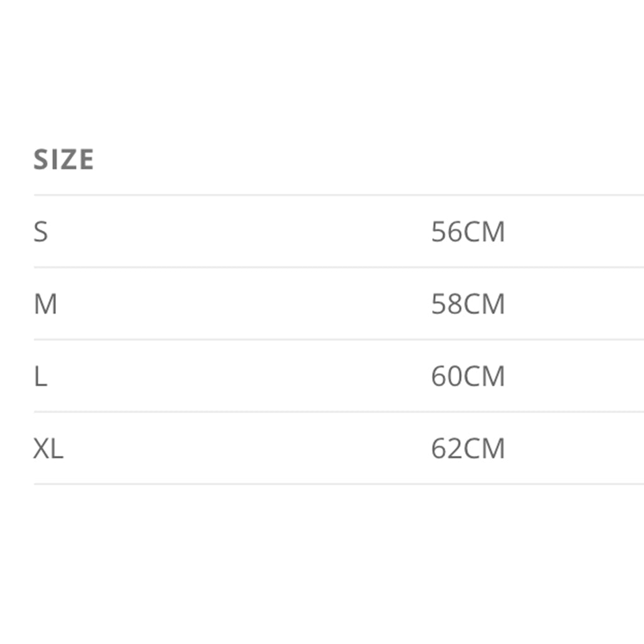Select the M size label

pos(45,304)
